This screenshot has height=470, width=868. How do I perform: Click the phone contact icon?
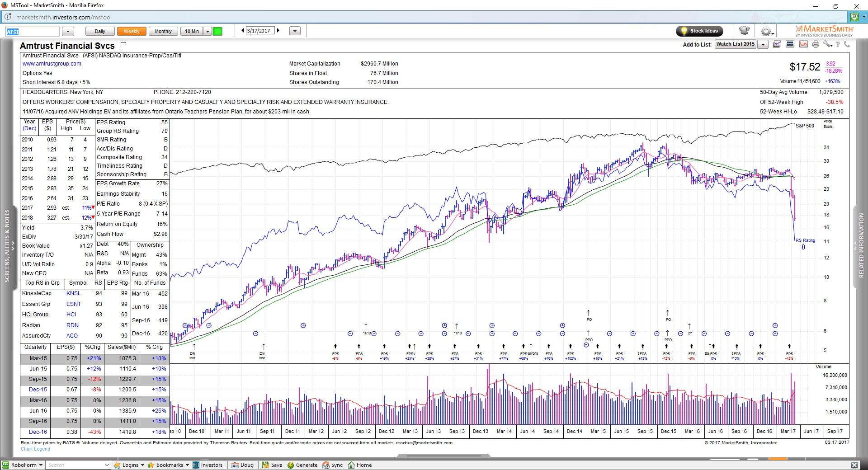(x=847, y=44)
